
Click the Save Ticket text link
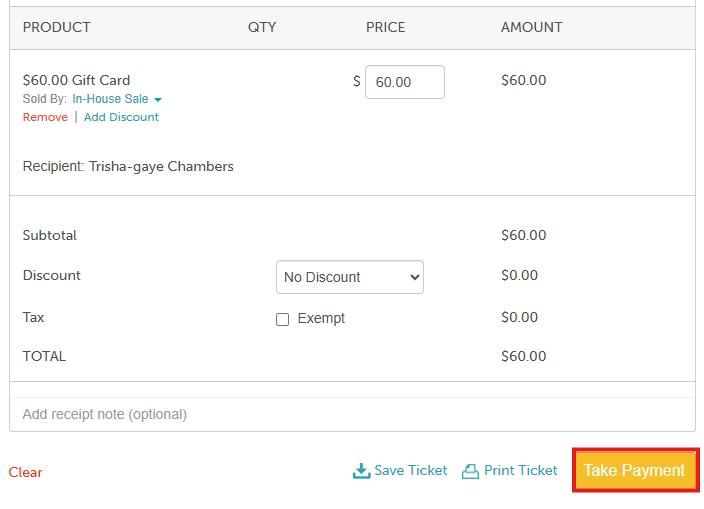tap(410, 470)
